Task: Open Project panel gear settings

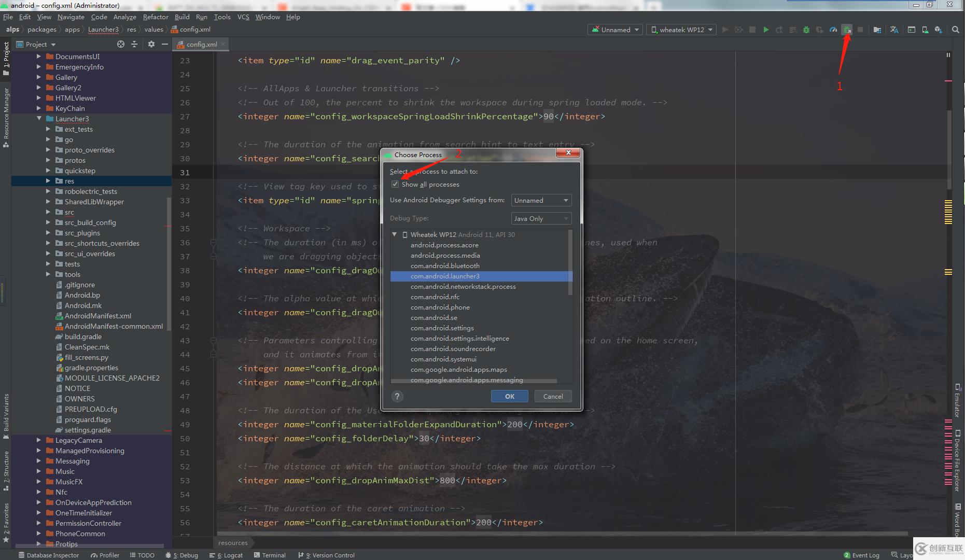Action: click(x=151, y=45)
